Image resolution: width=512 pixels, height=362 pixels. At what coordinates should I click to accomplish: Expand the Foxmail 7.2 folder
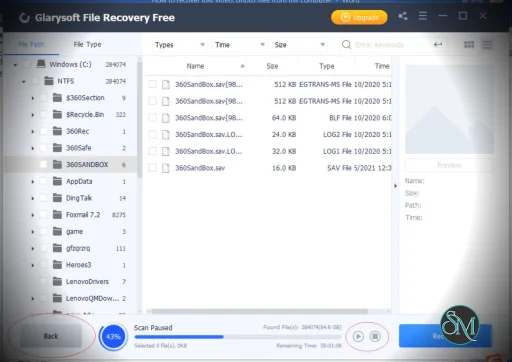click(33, 215)
